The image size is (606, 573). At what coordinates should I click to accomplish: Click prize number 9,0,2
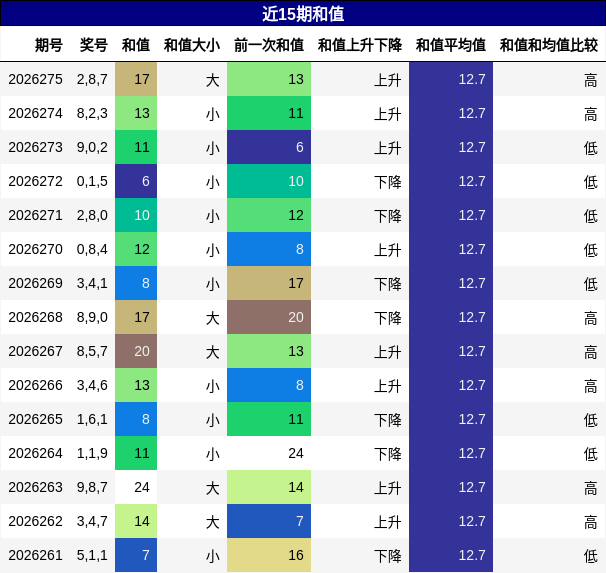click(x=92, y=147)
